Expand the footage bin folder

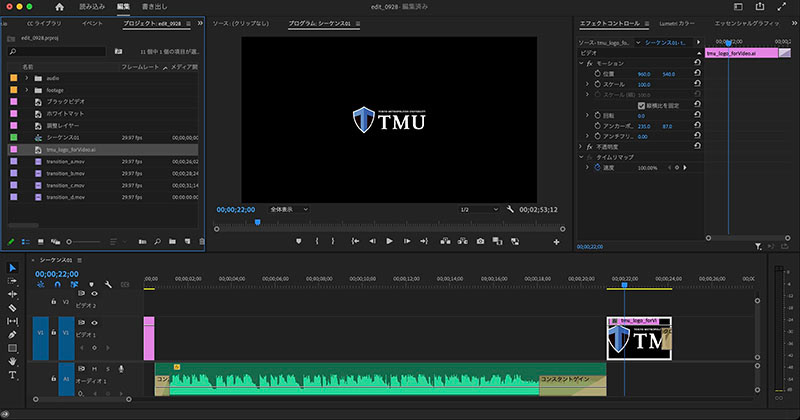(27, 90)
